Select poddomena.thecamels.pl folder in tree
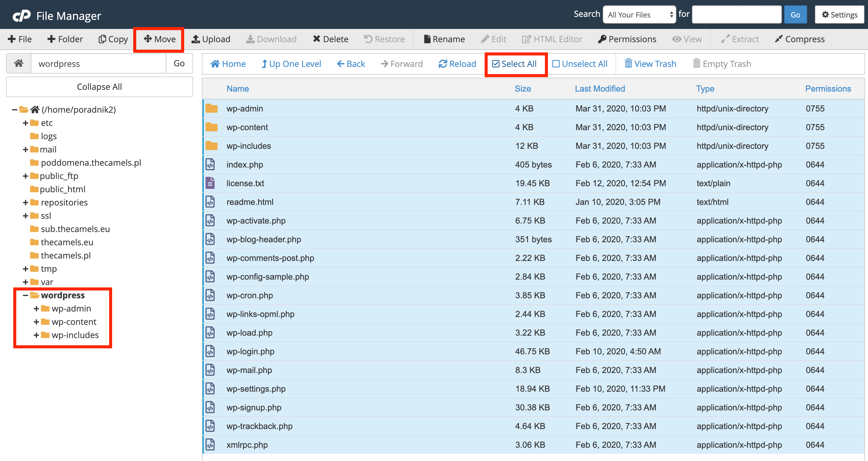Viewport: 868px width, 461px height. point(91,163)
